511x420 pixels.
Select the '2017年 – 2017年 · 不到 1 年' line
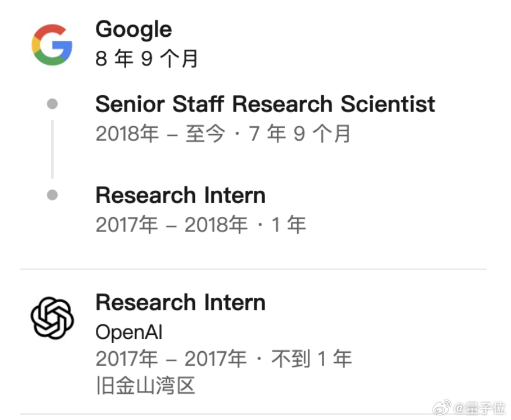(x=224, y=359)
